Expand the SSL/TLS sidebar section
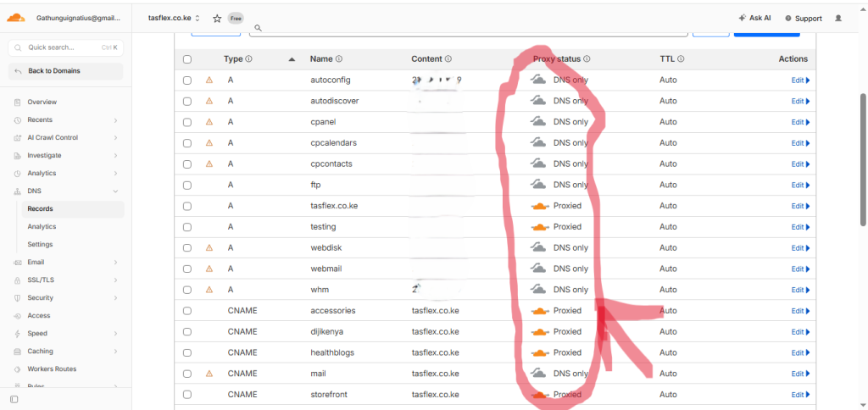 tap(115, 280)
